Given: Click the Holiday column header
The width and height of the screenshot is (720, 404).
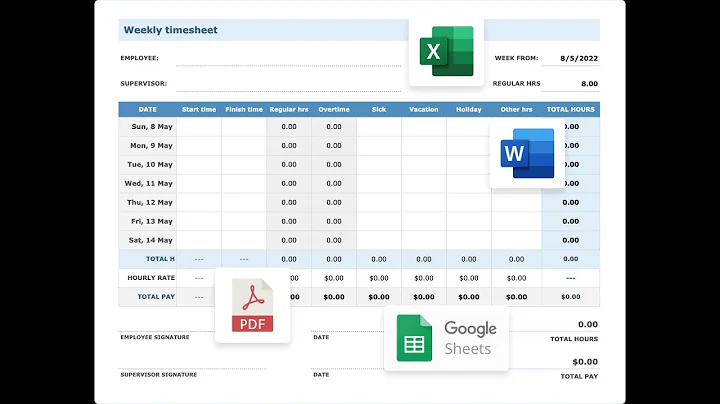Looking at the screenshot, I should (468, 109).
